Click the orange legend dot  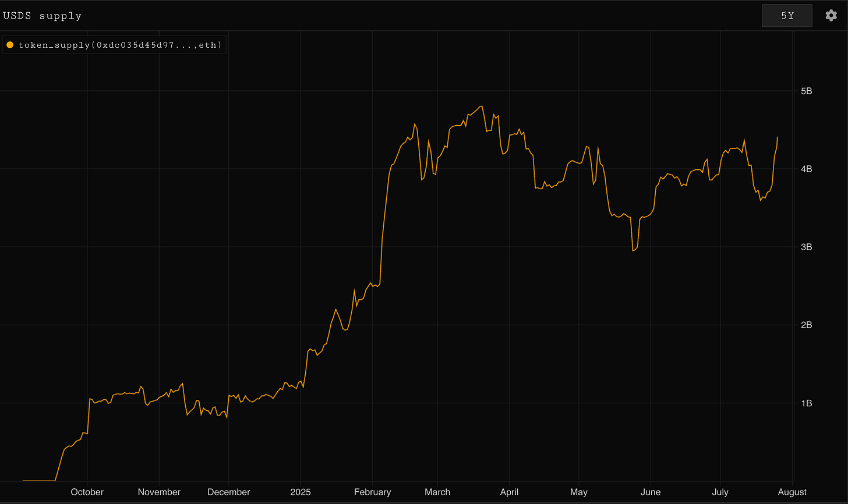tap(10, 45)
